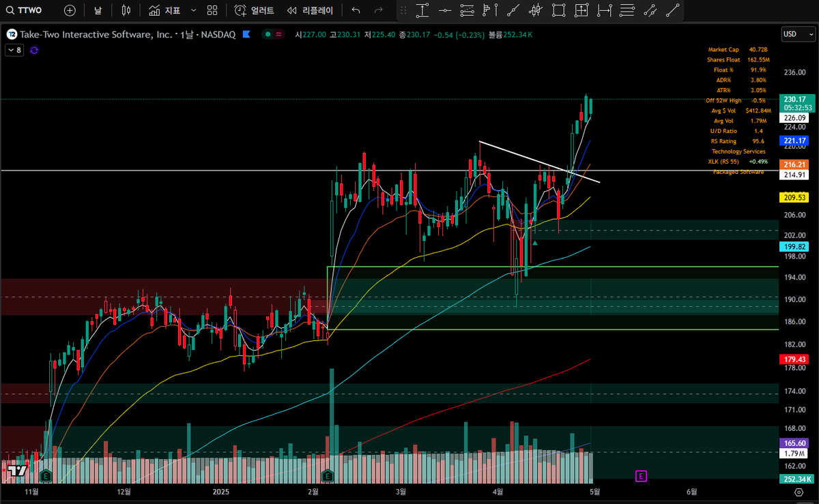Viewport: 819px width, 504px height.
Task: Click the RS Rating 95.6 stat
Action: click(738, 141)
